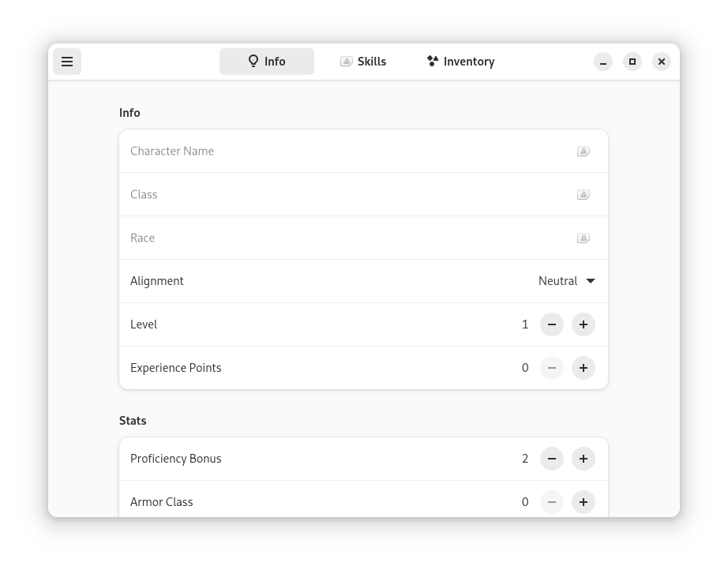Click the icon in the Race field

tap(584, 238)
